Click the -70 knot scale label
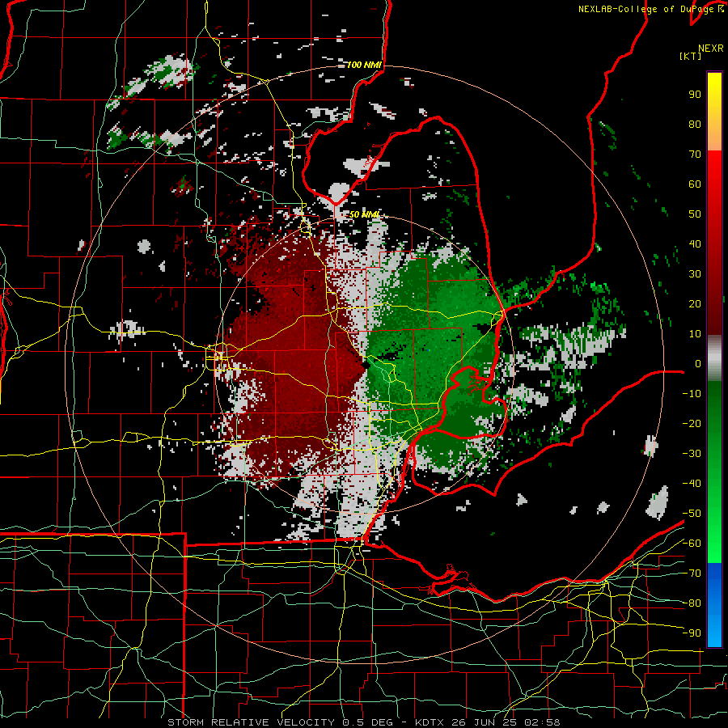This screenshot has width=728, height=728. point(692,574)
